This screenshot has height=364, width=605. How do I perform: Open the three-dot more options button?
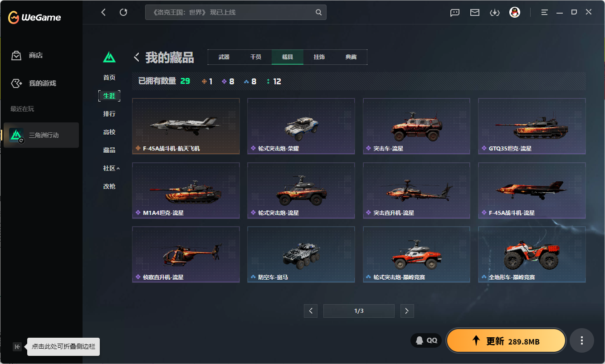(x=581, y=340)
